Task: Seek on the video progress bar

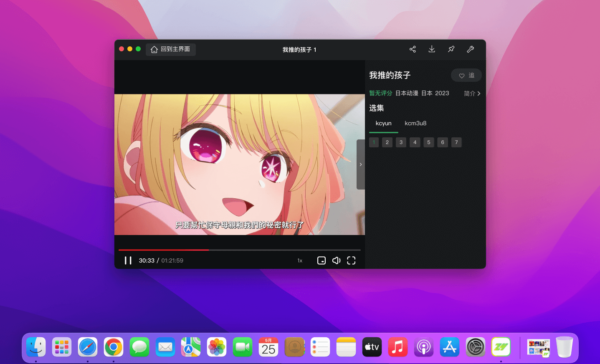Action: coord(271,250)
